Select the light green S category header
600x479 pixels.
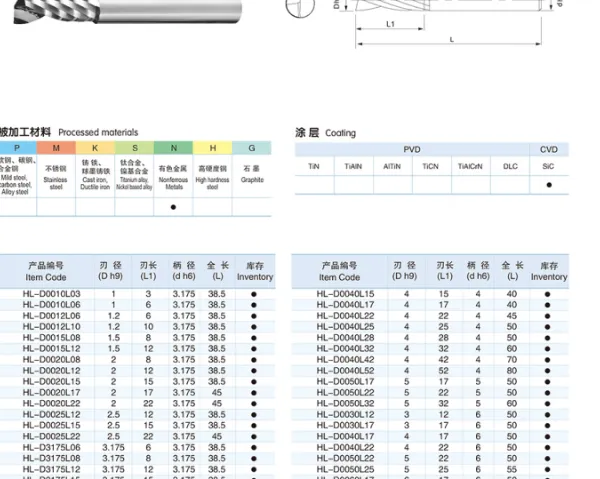point(134,148)
